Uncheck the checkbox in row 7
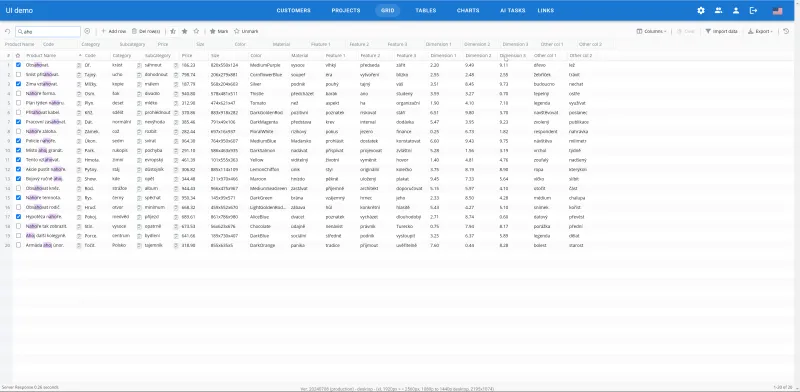The image size is (800, 392). (x=18, y=122)
